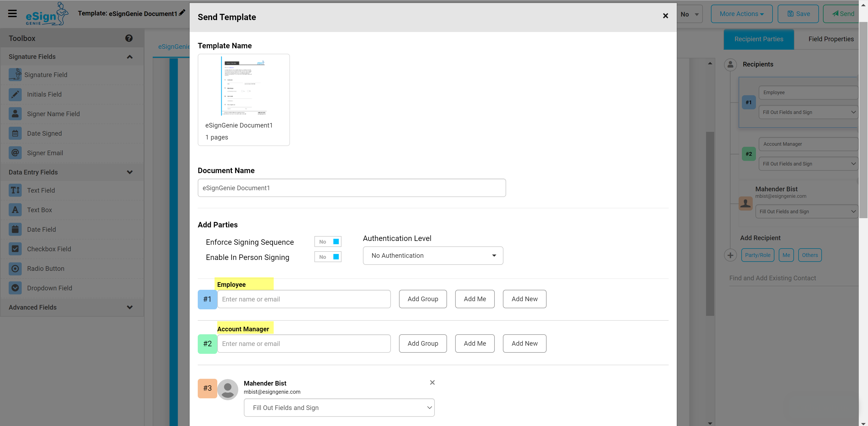Viewport: 868px width, 426px height.
Task: Click Employee name or email input
Action: coord(304,299)
